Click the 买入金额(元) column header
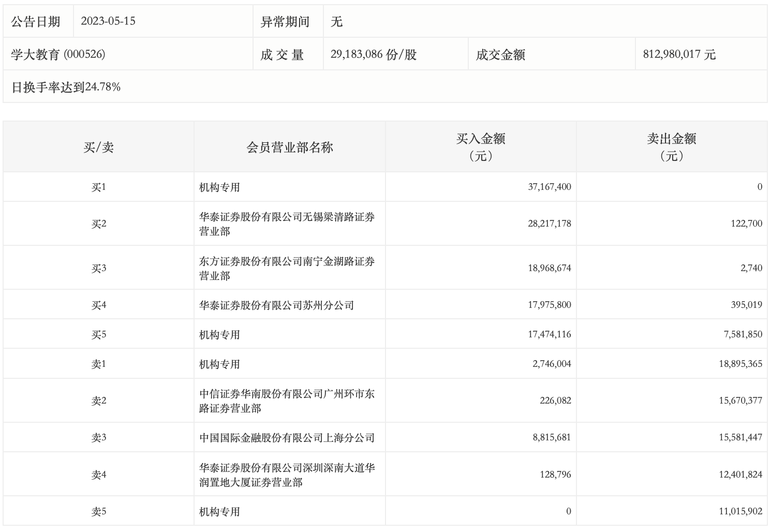 (x=481, y=147)
